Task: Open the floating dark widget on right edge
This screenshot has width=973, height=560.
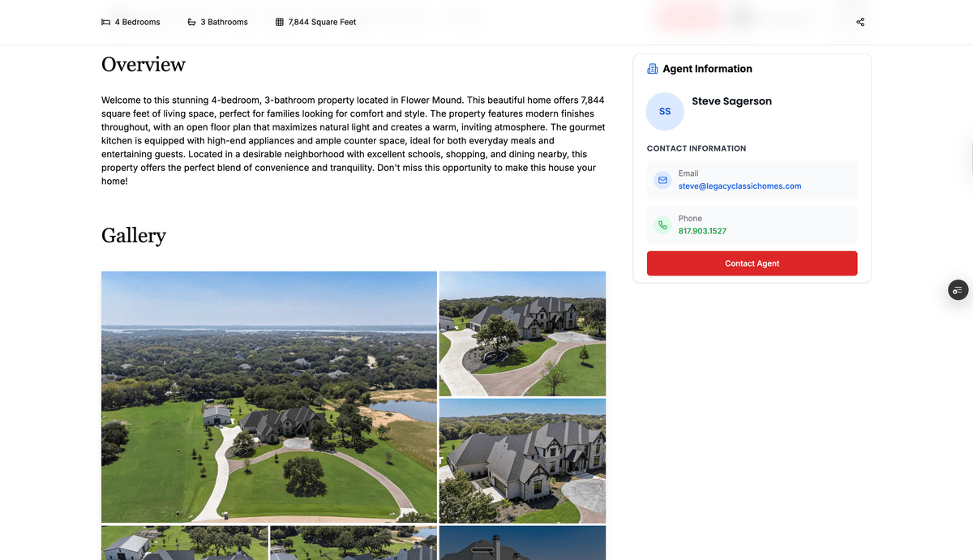Action: click(958, 290)
